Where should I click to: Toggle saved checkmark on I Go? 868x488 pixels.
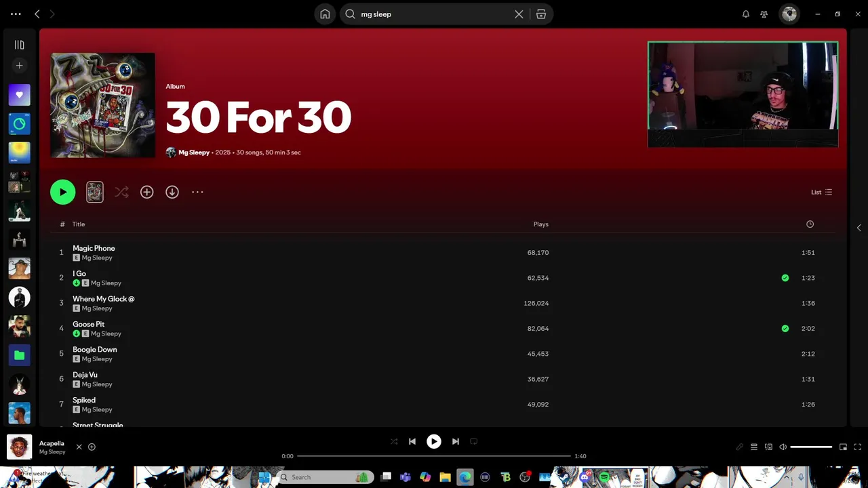[785, 278]
